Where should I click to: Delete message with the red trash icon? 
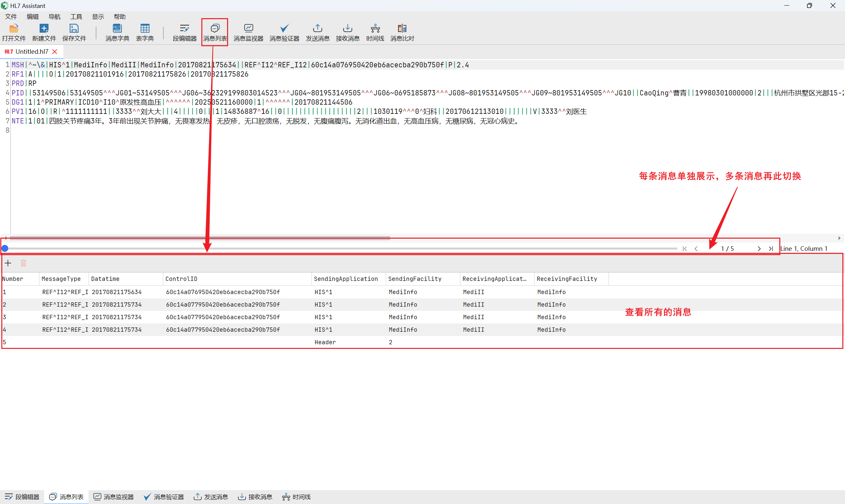click(23, 263)
